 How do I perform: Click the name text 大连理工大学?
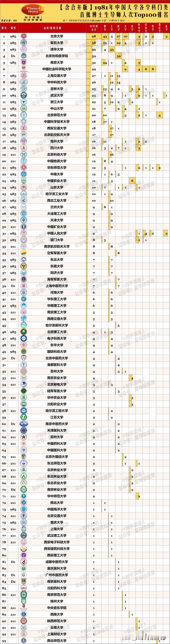point(57,214)
